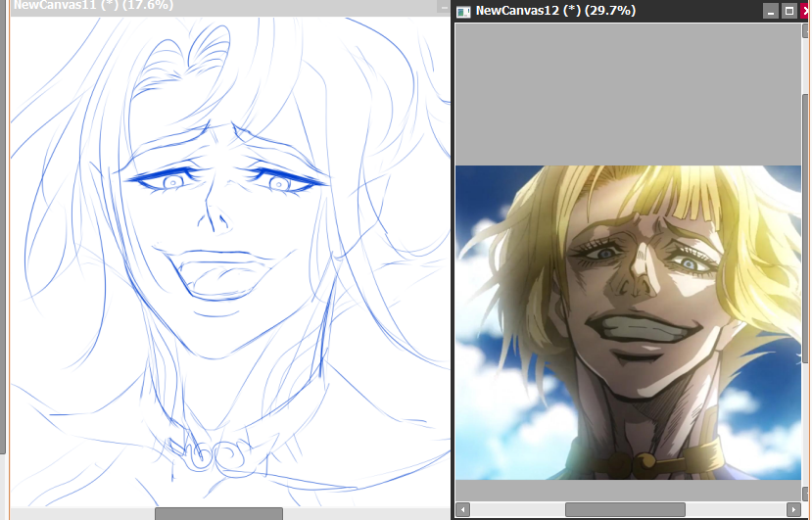Open the NewCanvas12 window system menu icon
The width and height of the screenshot is (812, 520).
tap(463, 12)
